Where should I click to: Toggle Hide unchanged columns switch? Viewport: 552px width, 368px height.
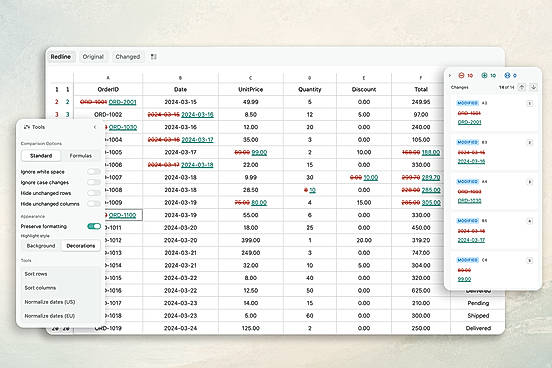coord(94,204)
